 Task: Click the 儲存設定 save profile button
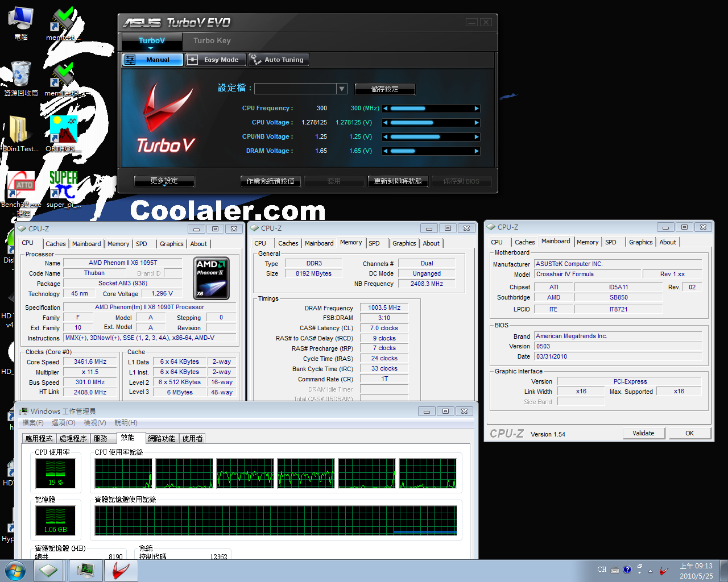(x=385, y=89)
